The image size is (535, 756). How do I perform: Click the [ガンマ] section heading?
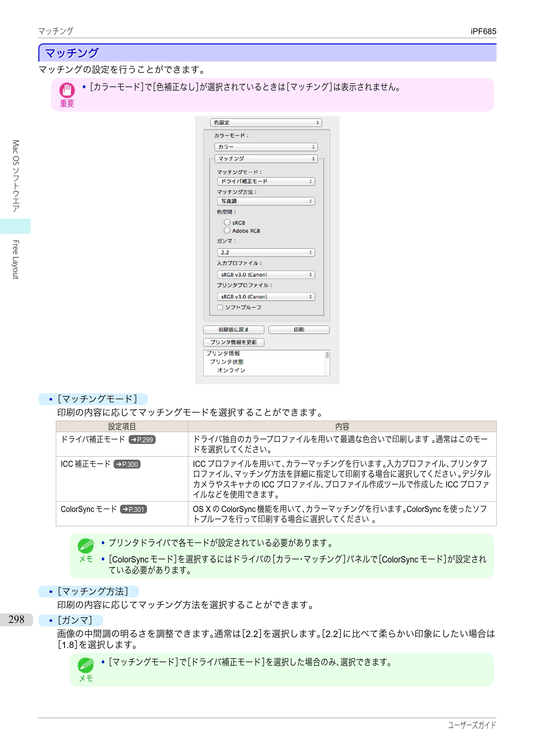tap(71, 620)
